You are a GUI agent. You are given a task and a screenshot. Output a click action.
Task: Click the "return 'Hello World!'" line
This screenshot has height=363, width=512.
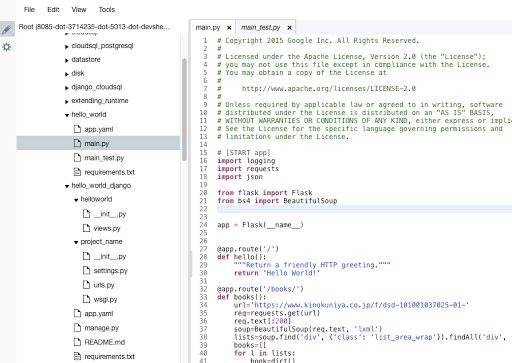tap(277, 273)
